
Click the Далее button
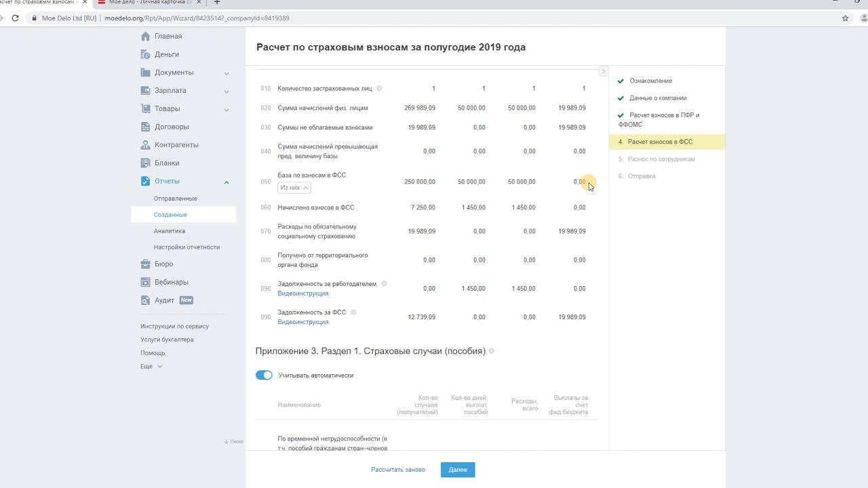458,470
